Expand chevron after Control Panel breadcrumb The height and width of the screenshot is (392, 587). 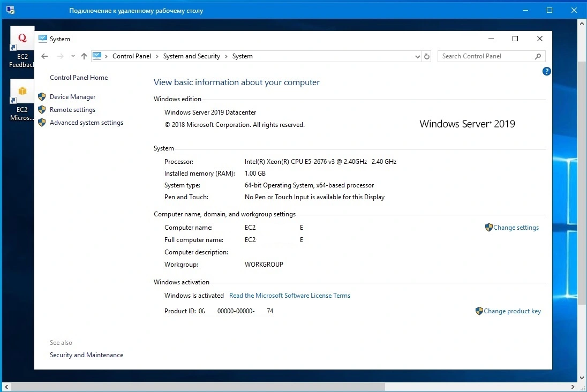[157, 57]
